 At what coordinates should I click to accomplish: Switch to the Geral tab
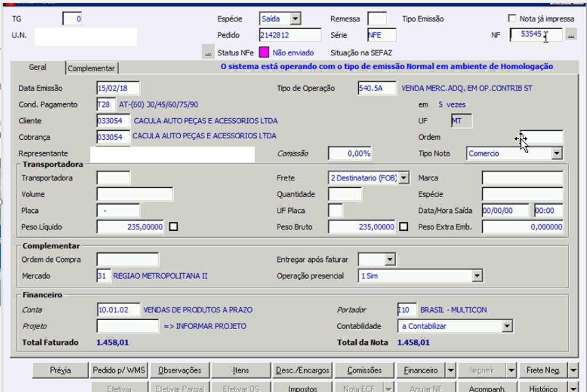pos(37,68)
